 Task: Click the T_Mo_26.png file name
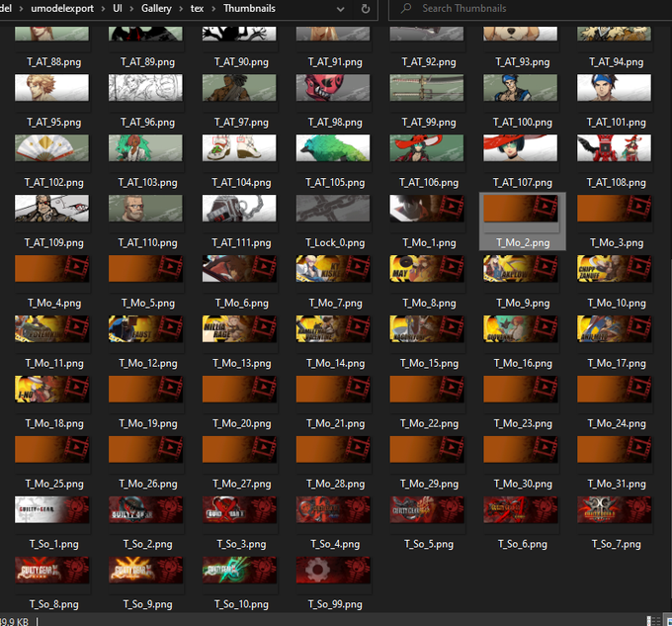[x=148, y=484]
